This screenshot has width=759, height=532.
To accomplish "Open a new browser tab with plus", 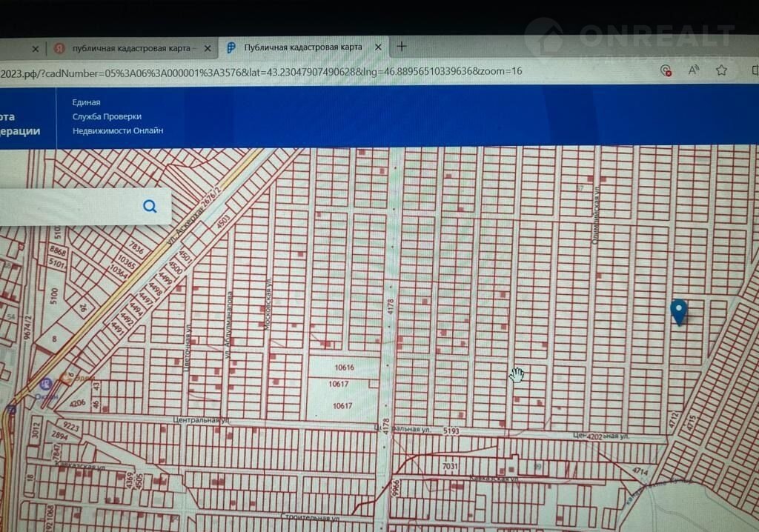I will (402, 46).
